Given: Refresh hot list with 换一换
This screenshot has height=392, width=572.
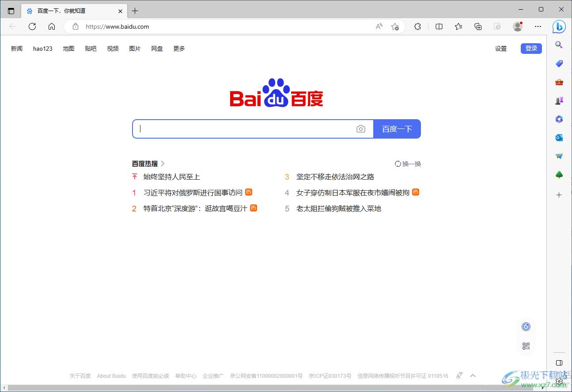Looking at the screenshot, I should [408, 164].
